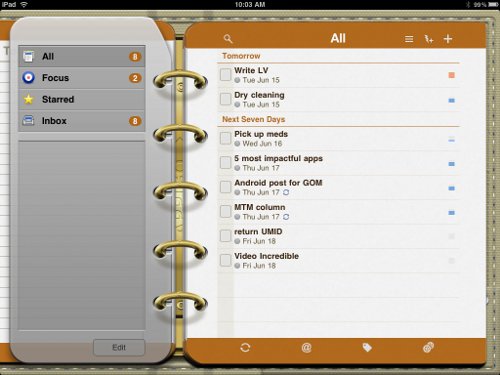Tap the sync icon in bottom bar
Image resolution: width=500 pixels, height=375 pixels.
[x=245, y=348]
